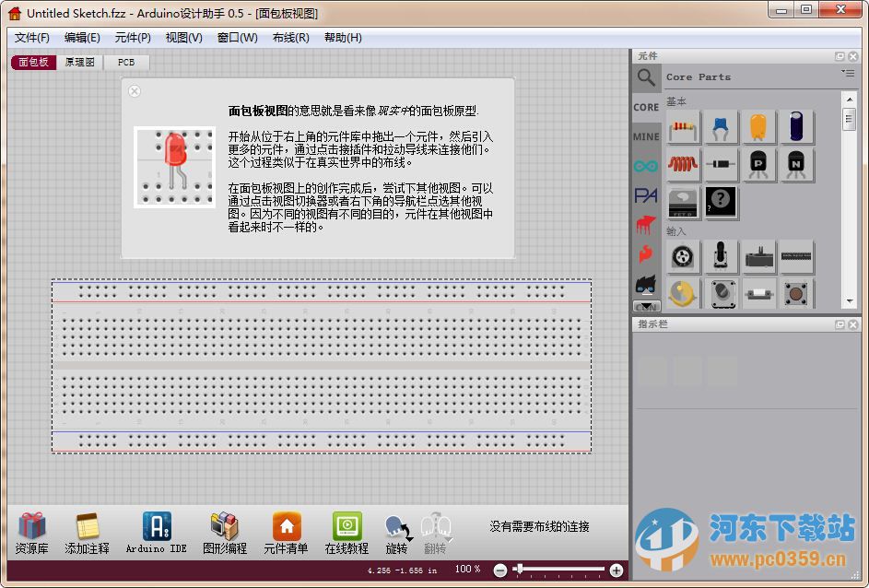Open the 元件(P) menu
The image size is (869, 588).
point(133,38)
